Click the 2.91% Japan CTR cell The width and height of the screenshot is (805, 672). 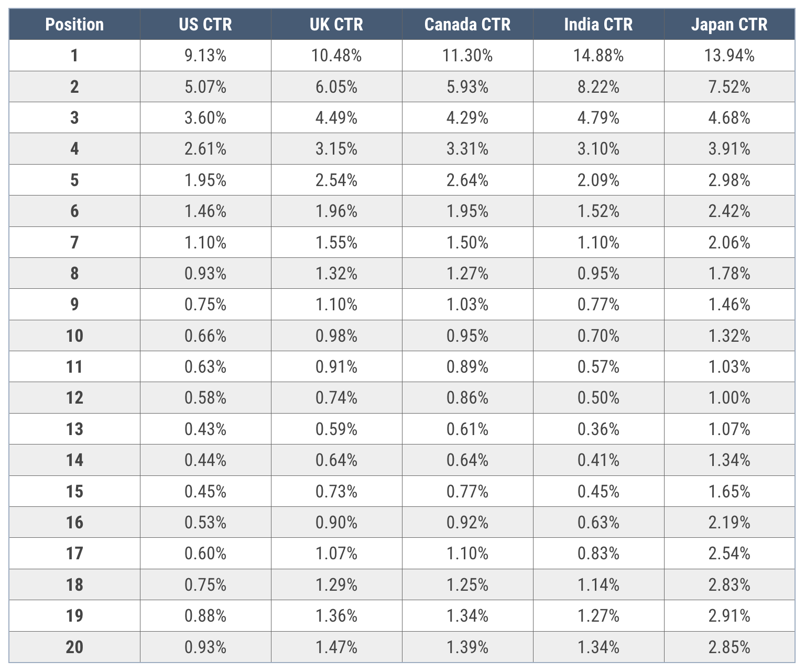tap(729, 616)
